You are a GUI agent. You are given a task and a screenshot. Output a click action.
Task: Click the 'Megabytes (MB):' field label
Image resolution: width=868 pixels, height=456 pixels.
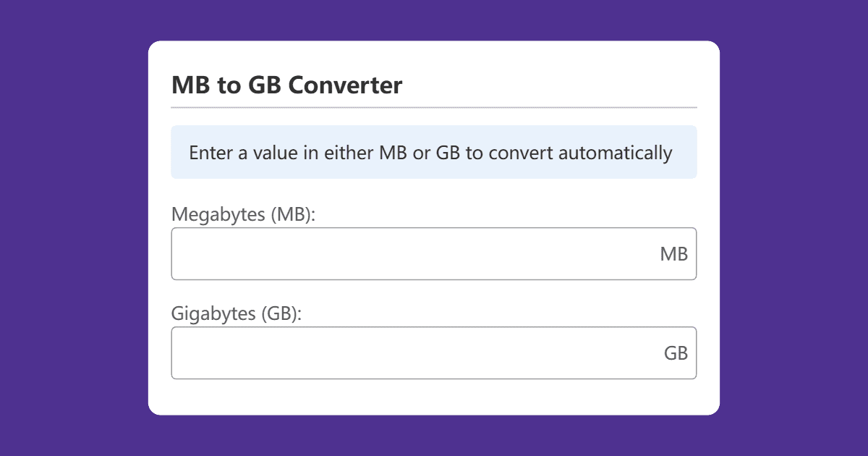click(244, 214)
